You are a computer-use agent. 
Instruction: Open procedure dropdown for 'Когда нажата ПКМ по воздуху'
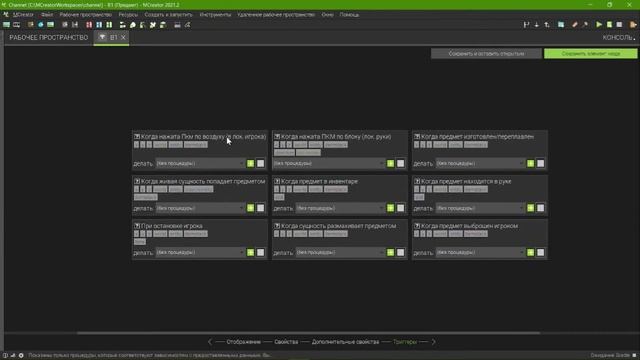(x=200, y=164)
